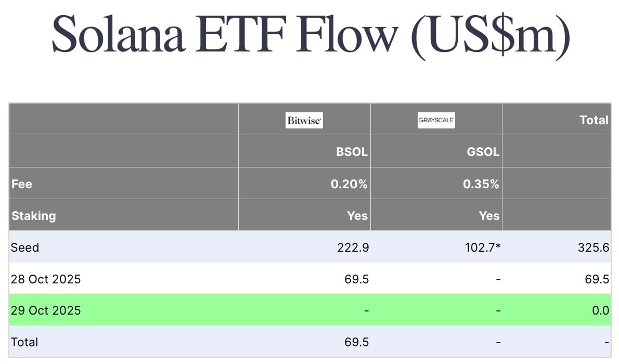Viewport: 619px width, 364px height.
Task: Select the 28 Oct 2025 row label
Action: 46,279
